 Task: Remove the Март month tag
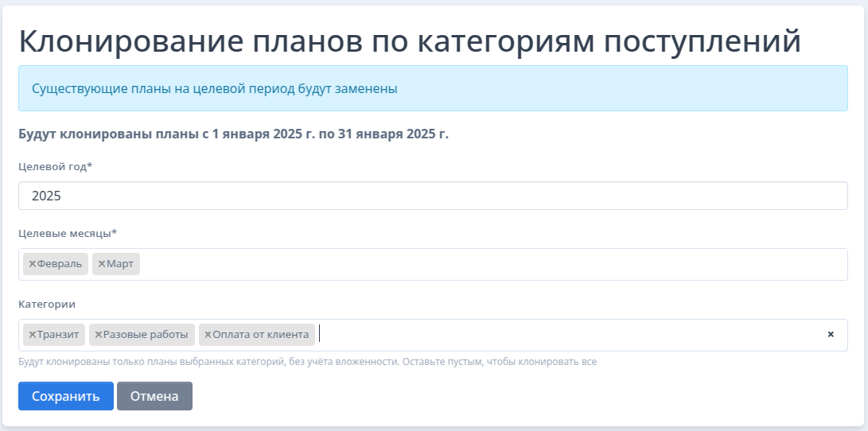click(x=101, y=264)
